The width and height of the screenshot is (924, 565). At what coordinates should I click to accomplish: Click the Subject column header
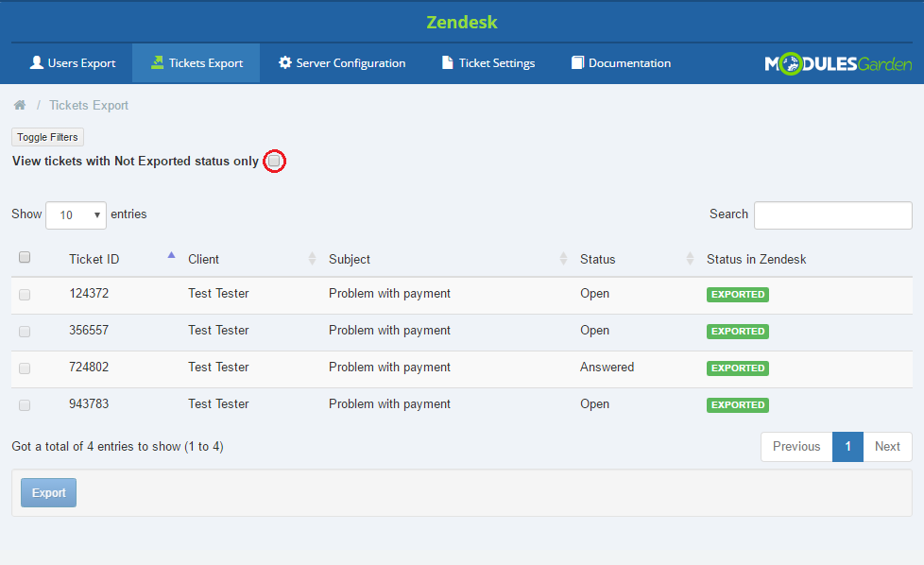tap(350, 259)
